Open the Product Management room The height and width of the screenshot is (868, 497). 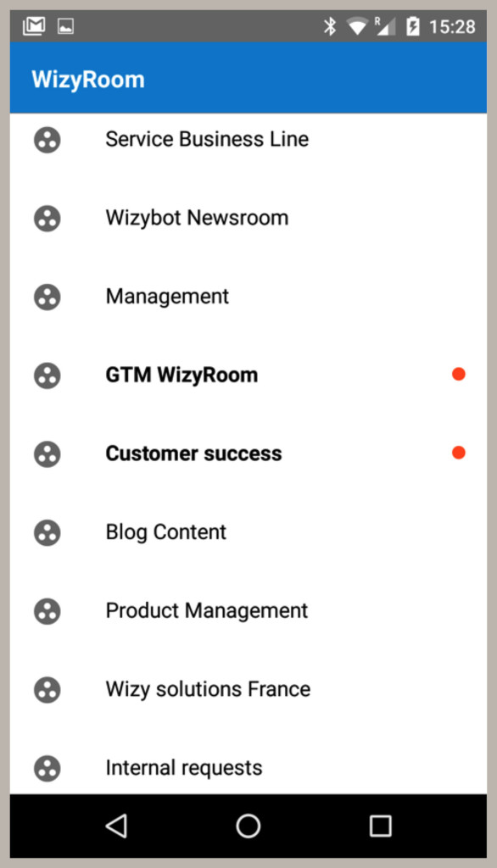click(248, 611)
